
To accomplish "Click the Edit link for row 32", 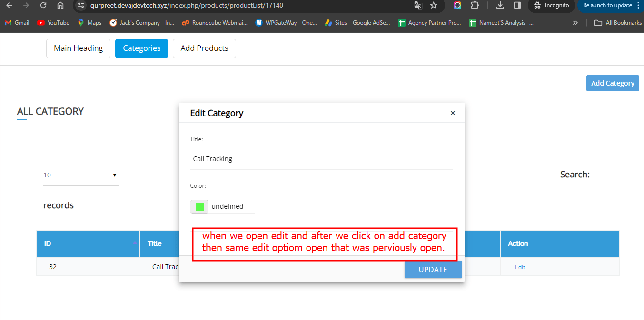I will coord(520,267).
